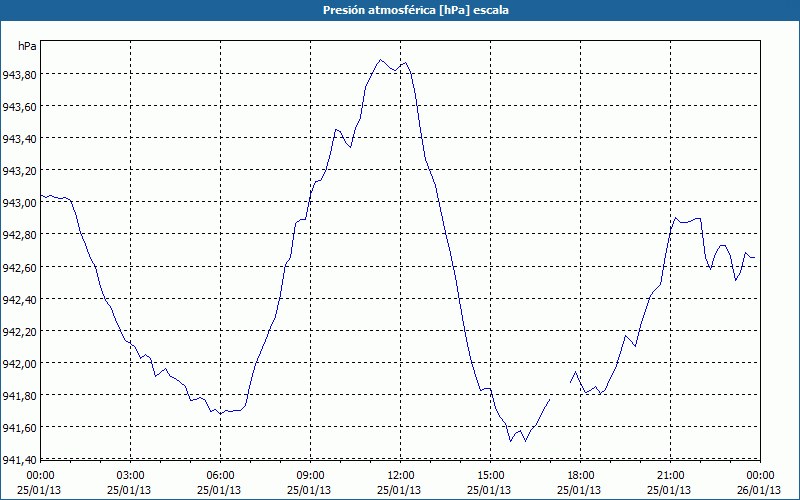This screenshot has width=800, height=500.
Task: Select the 943,60 y-axis label
Action: 19,107
